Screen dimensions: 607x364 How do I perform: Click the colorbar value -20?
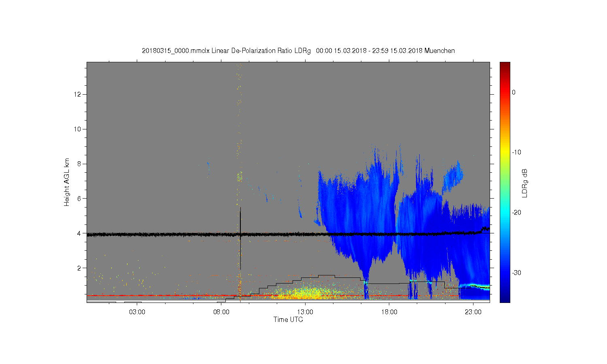516,213
